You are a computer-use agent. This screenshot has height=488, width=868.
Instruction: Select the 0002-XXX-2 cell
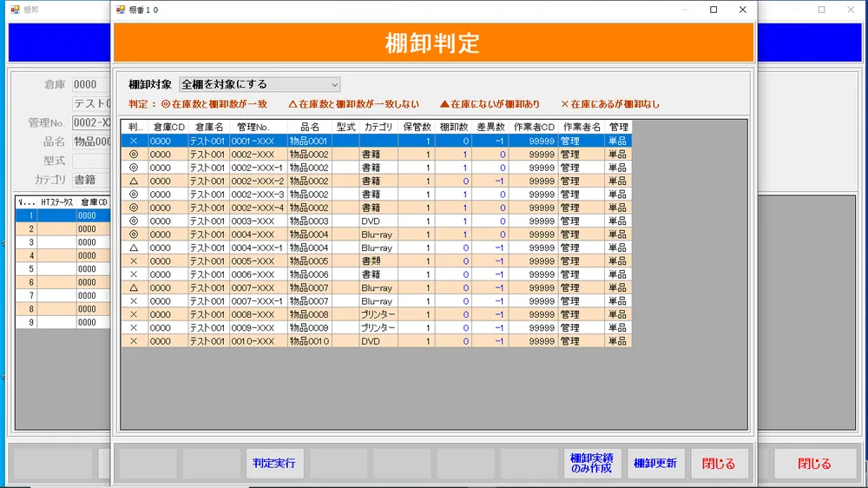click(x=259, y=181)
